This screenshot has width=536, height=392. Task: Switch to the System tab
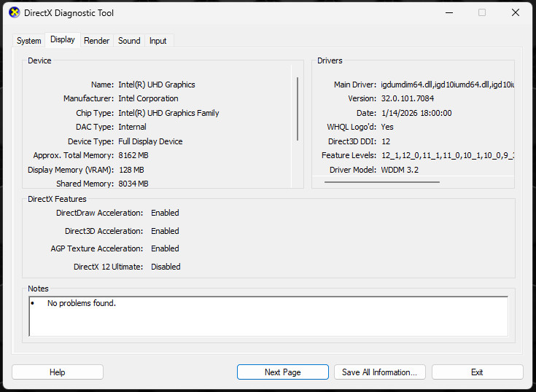pos(28,41)
